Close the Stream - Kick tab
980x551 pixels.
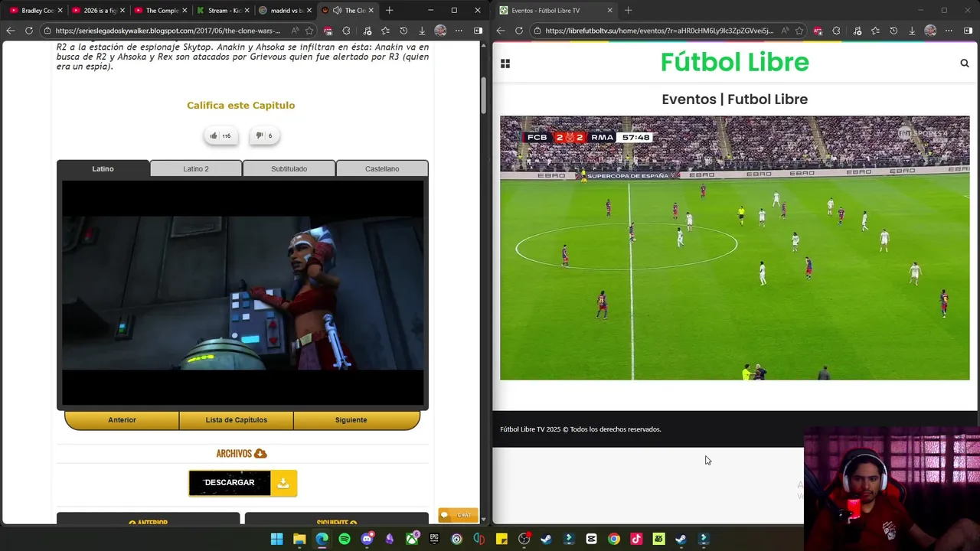tap(247, 11)
